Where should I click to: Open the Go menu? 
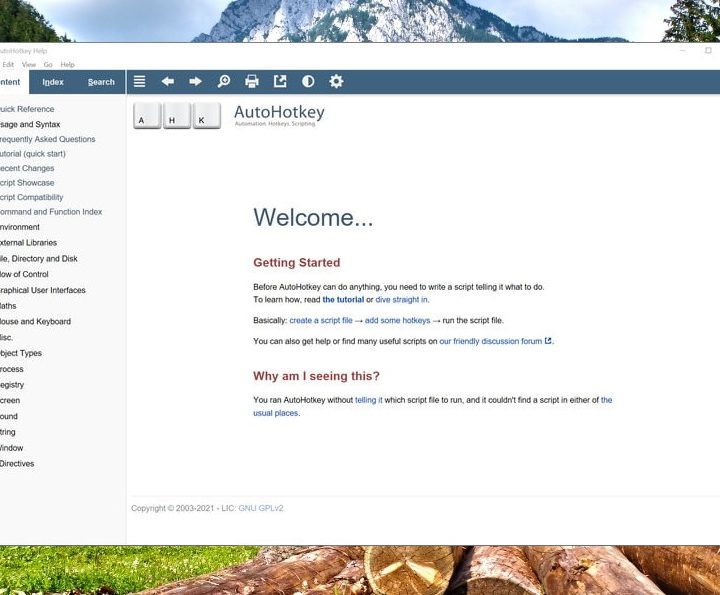[48, 65]
